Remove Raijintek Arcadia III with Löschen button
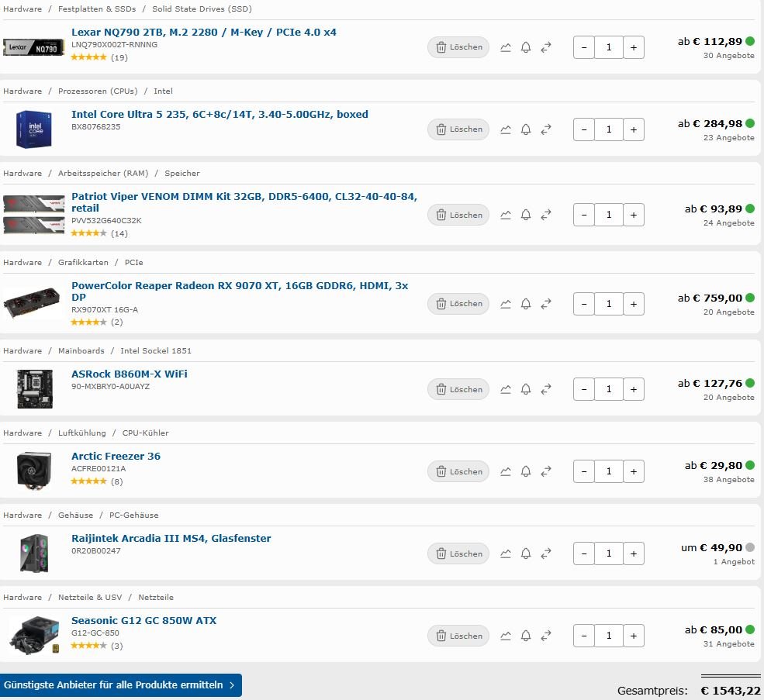Image resolution: width=764 pixels, height=700 pixels. [458, 553]
